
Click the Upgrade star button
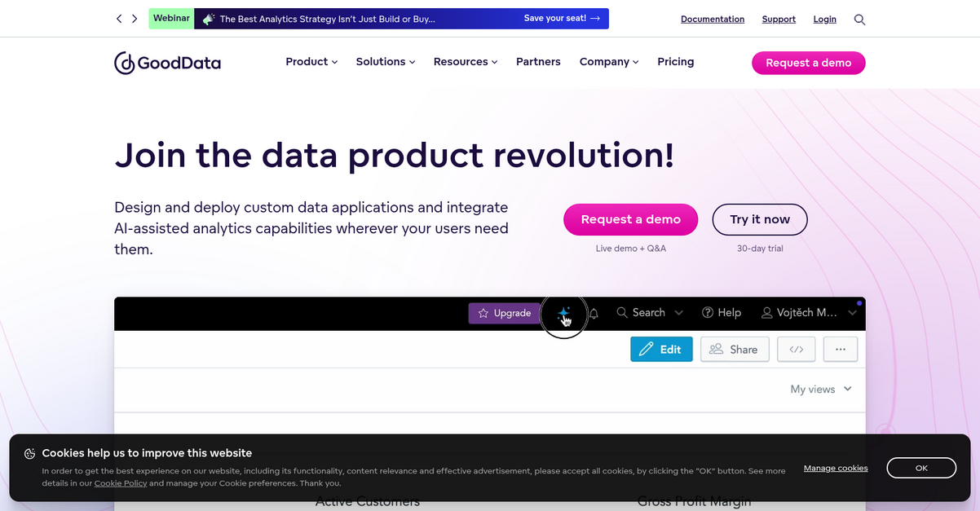point(505,313)
